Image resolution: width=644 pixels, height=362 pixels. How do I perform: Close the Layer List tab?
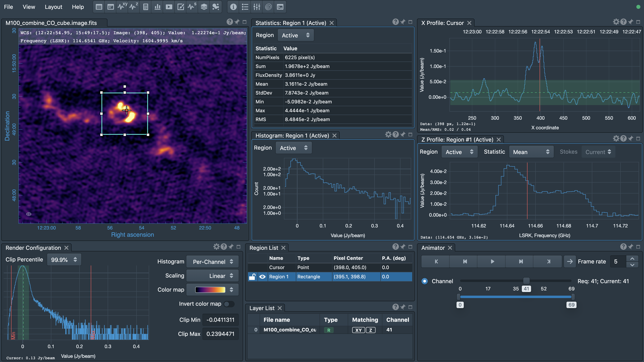(x=280, y=308)
